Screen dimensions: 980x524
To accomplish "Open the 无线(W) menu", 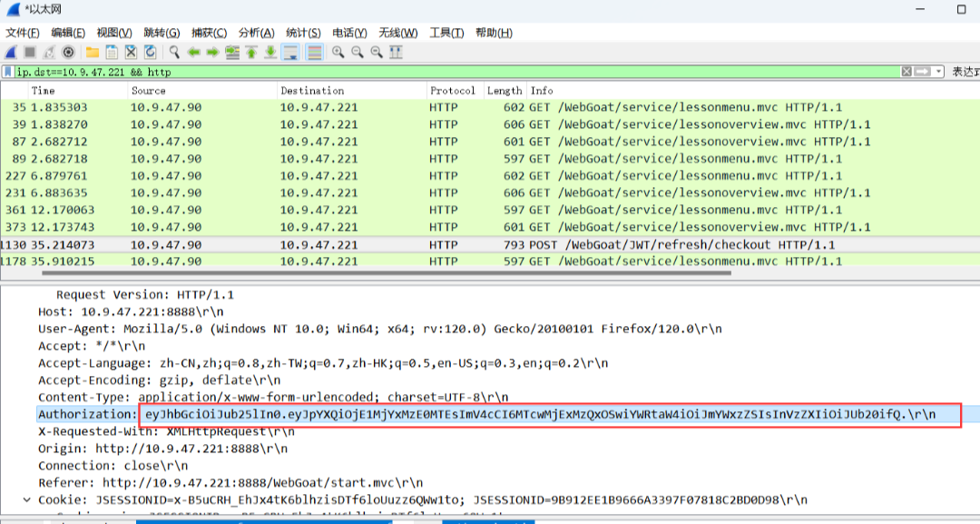I will pyautogui.click(x=398, y=33).
